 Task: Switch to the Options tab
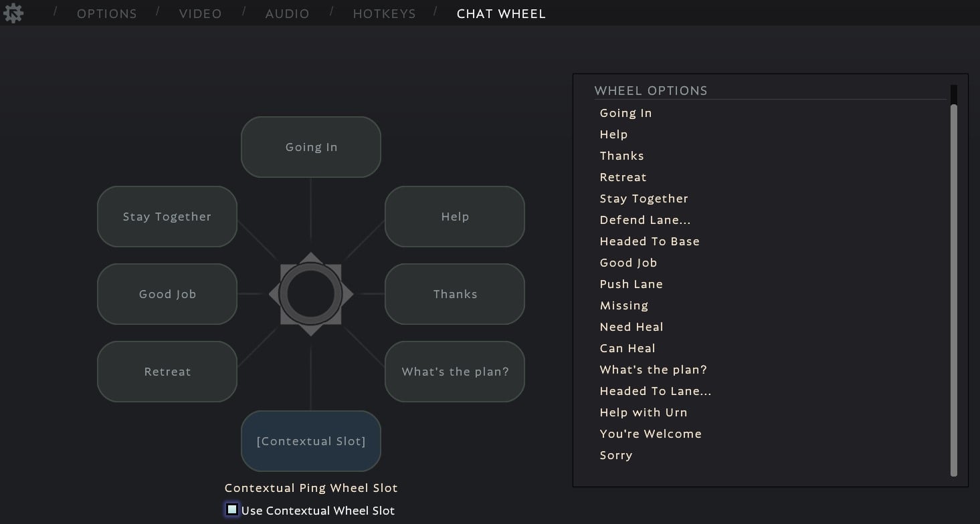click(107, 13)
